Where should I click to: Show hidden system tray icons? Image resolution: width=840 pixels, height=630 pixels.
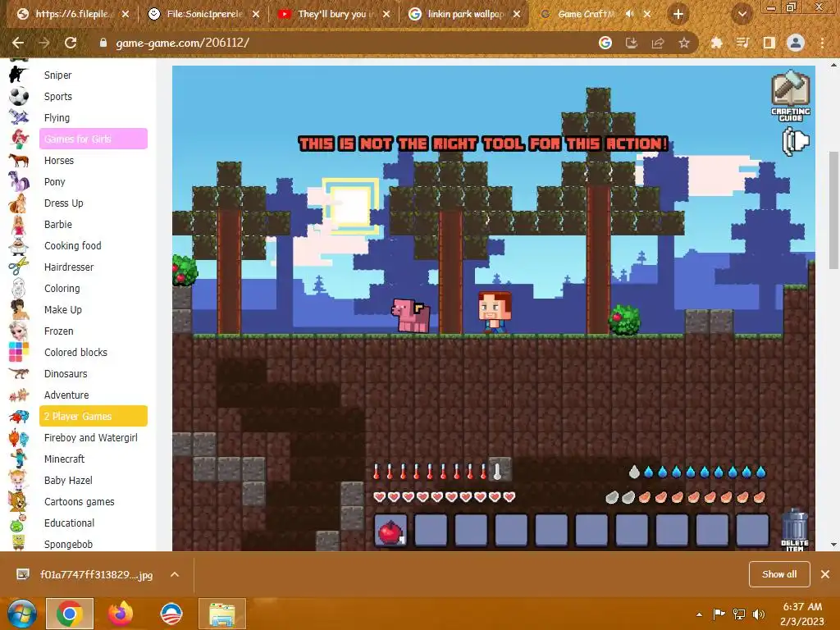tap(699, 614)
